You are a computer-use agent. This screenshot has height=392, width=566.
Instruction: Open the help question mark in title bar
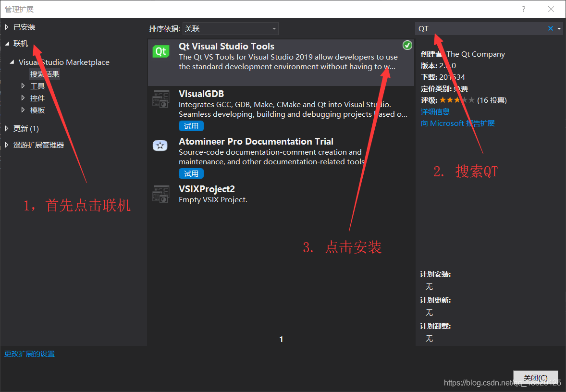tap(523, 10)
